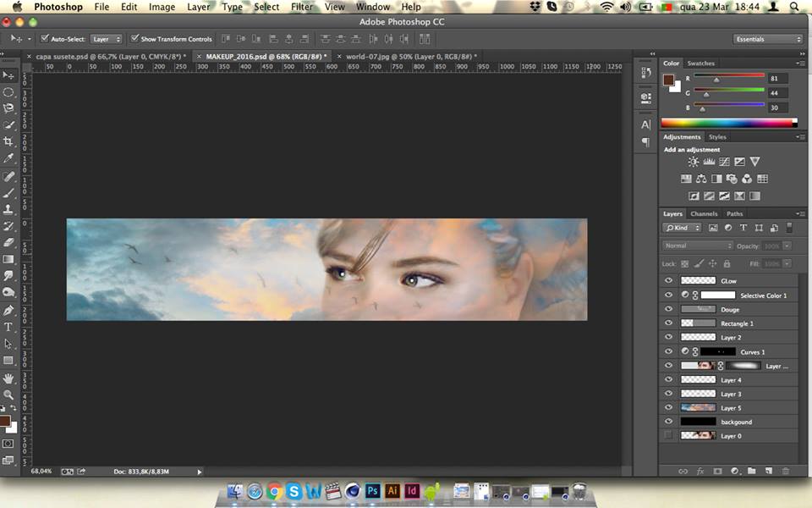
Task: Toggle the Auto-Select checkbox
Action: coord(45,39)
